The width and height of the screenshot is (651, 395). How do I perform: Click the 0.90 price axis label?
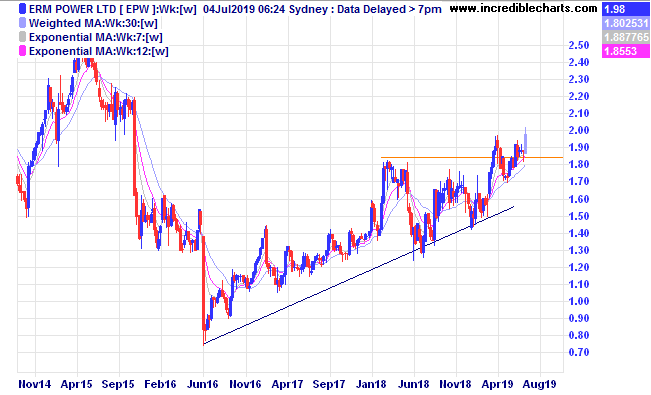click(579, 318)
